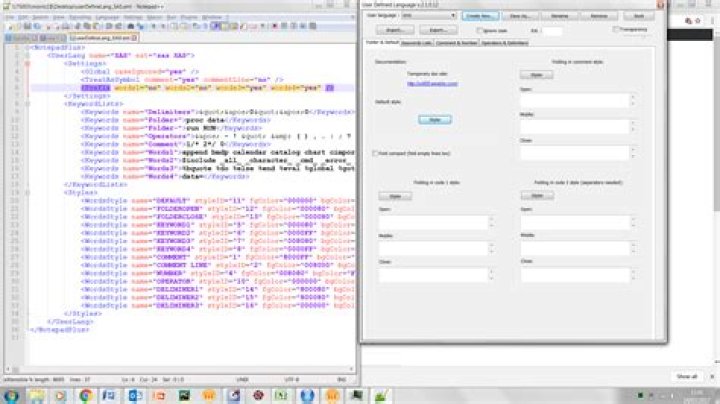Open the File menu in Notepad++
Screen dimensions: 720x404
[x=10, y=17]
